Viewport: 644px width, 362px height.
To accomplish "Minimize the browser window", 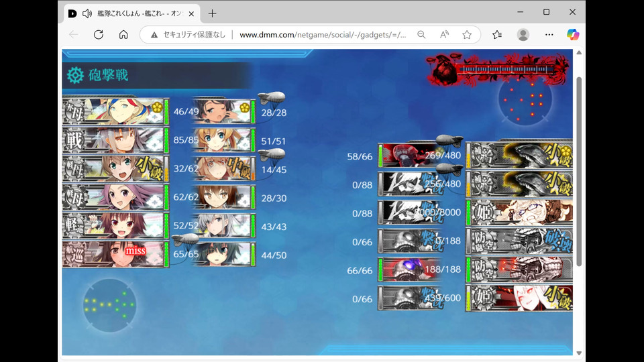I will (x=521, y=12).
